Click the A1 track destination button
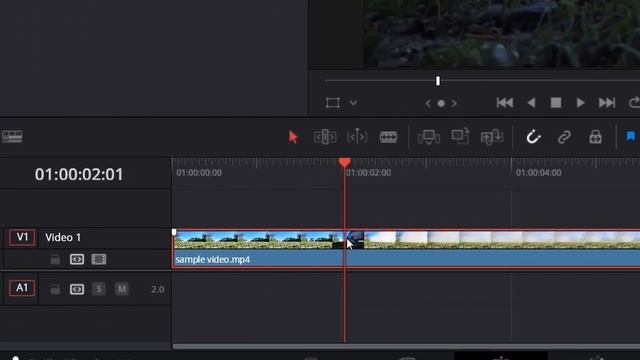640x360 pixels. click(22, 288)
